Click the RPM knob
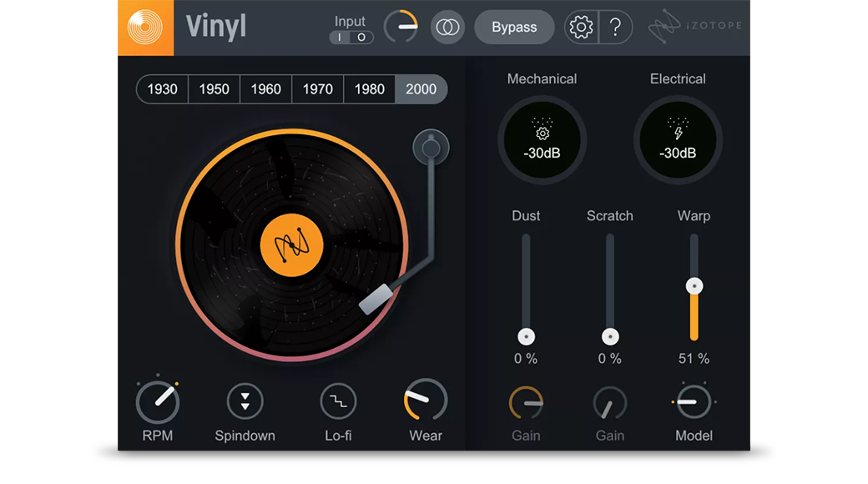 [x=158, y=402]
